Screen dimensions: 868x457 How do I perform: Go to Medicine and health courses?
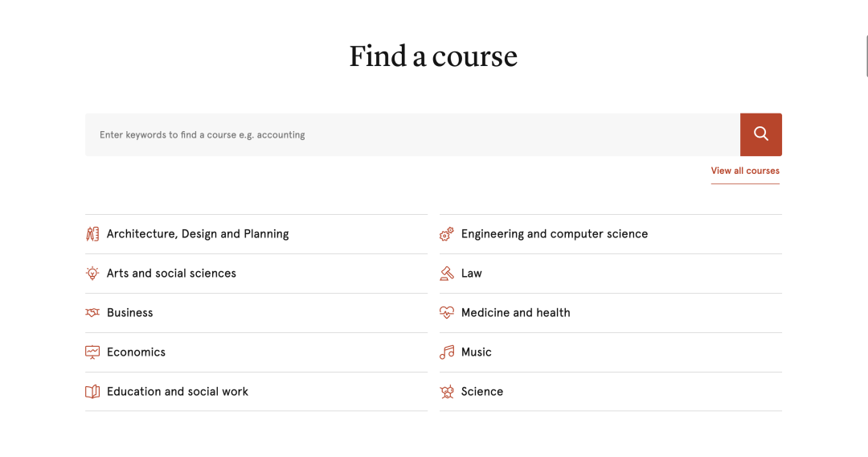[516, 313]
